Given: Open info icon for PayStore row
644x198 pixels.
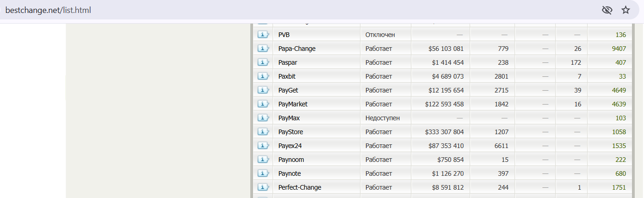Looking at the screenshot, I should pos(263,132).
